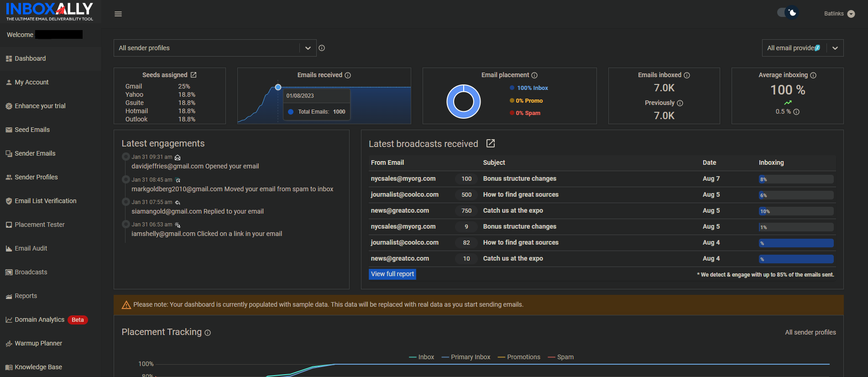Click the sample data warning triangle icon

[x=126, y=305]
